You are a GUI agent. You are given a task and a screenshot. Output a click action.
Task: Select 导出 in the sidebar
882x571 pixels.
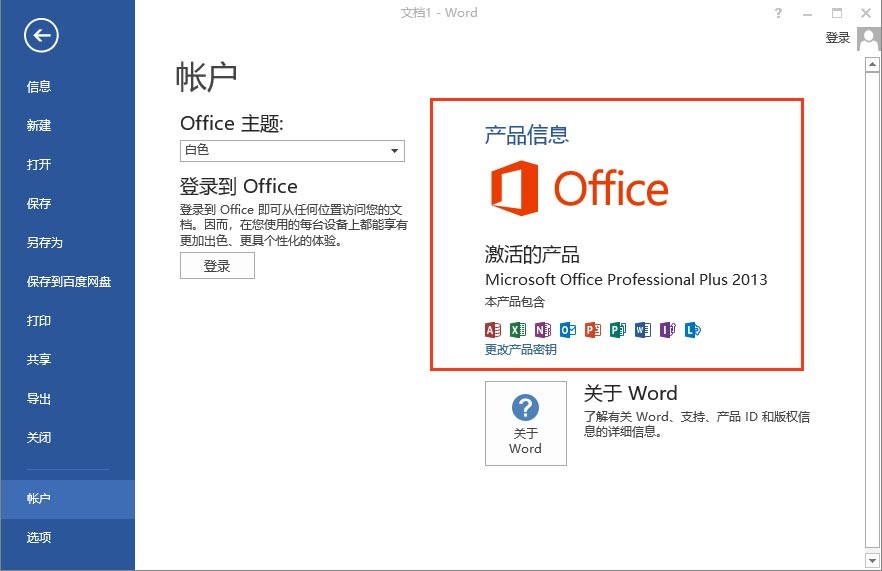point(68,399)
